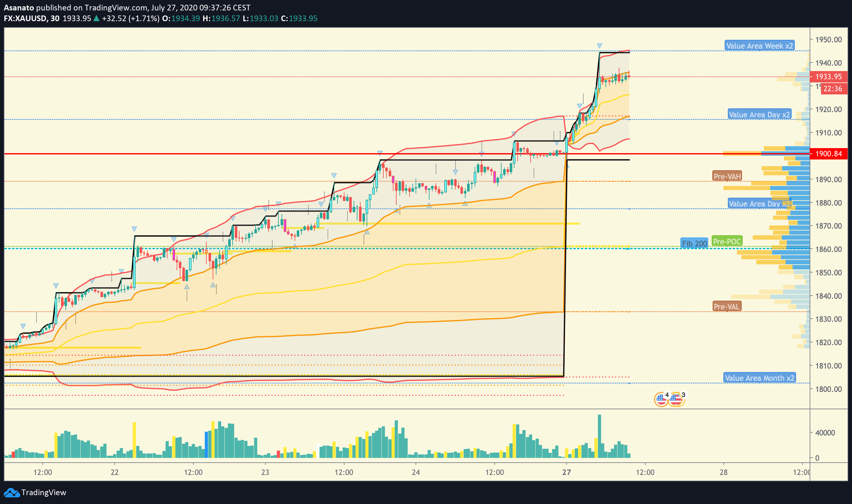Click the 40000 volume axis label

pyautogui.click(x=825, y=433)
